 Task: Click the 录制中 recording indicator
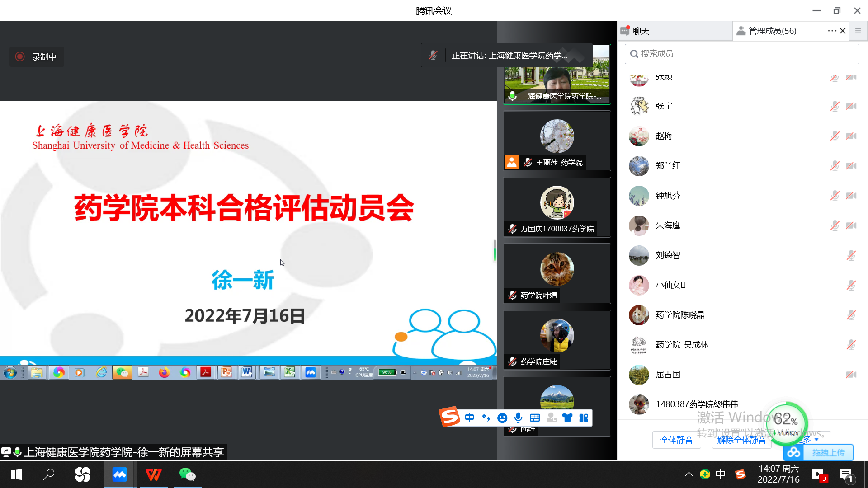pos(37,56)
